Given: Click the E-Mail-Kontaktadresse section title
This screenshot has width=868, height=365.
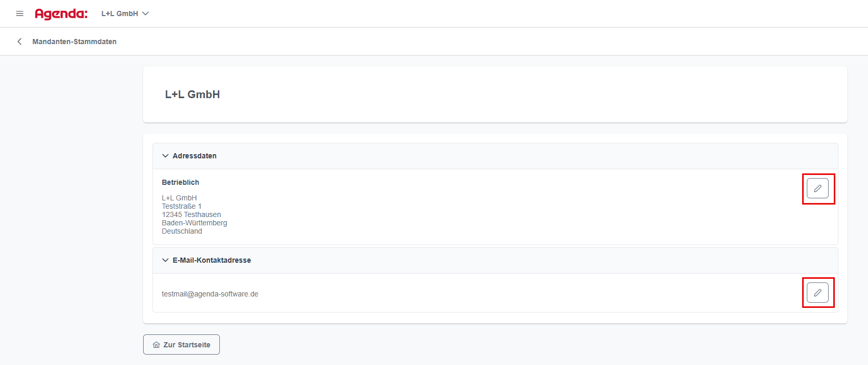Looking at the screenshot, I should point(212,260).
